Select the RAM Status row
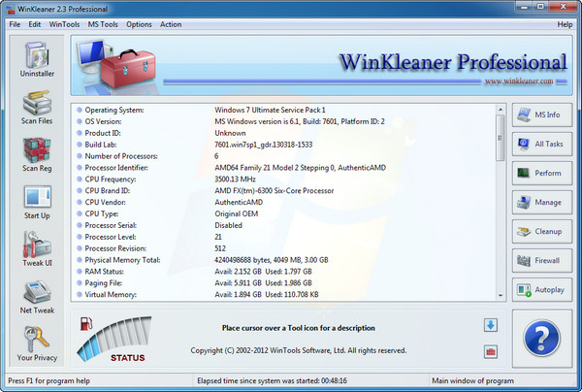 (x=284, y=272)
